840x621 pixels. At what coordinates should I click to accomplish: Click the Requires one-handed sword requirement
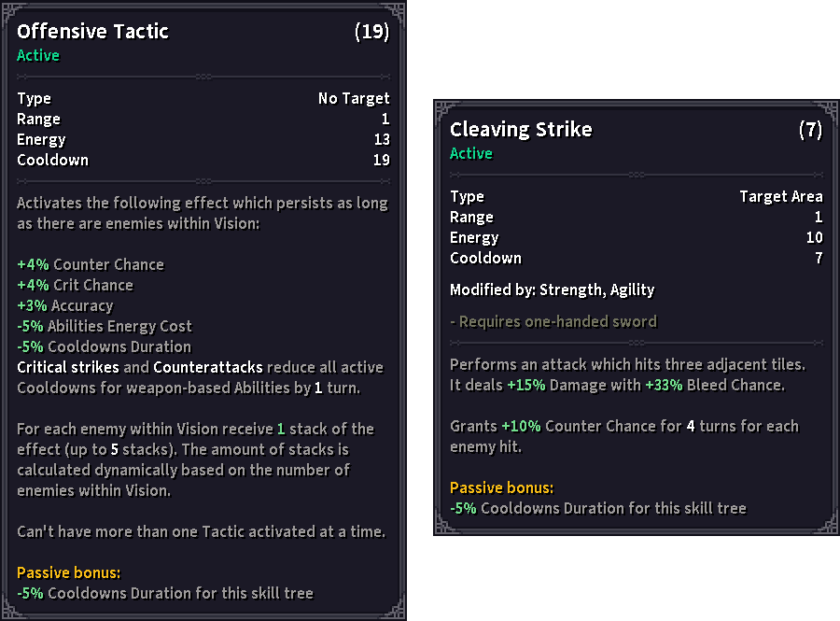(553, 322)
